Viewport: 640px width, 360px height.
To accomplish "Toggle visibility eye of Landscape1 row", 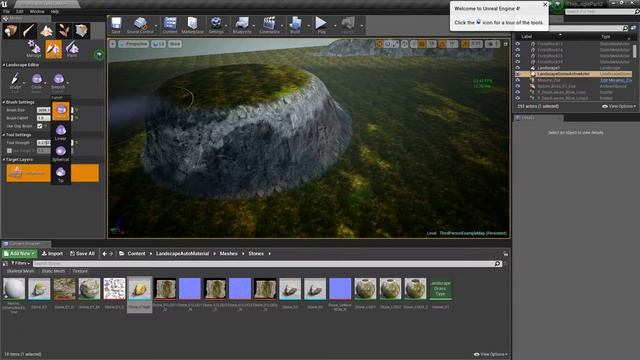I will click(518, 68).
